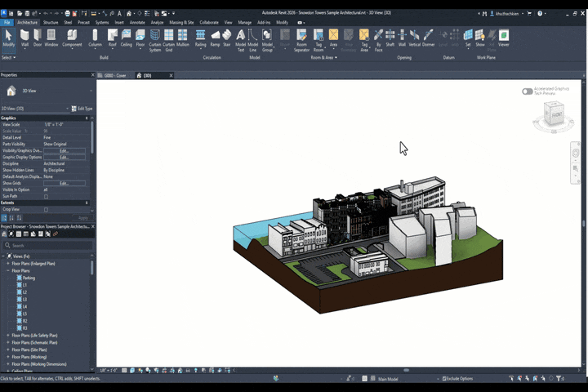The width and height of the screenshot is (588, 392).
Task: Switch to the Annotate ribbon tab
Action: 137,23
